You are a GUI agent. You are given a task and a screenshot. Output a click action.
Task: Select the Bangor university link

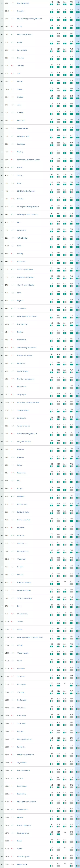(x=20, y=489)
